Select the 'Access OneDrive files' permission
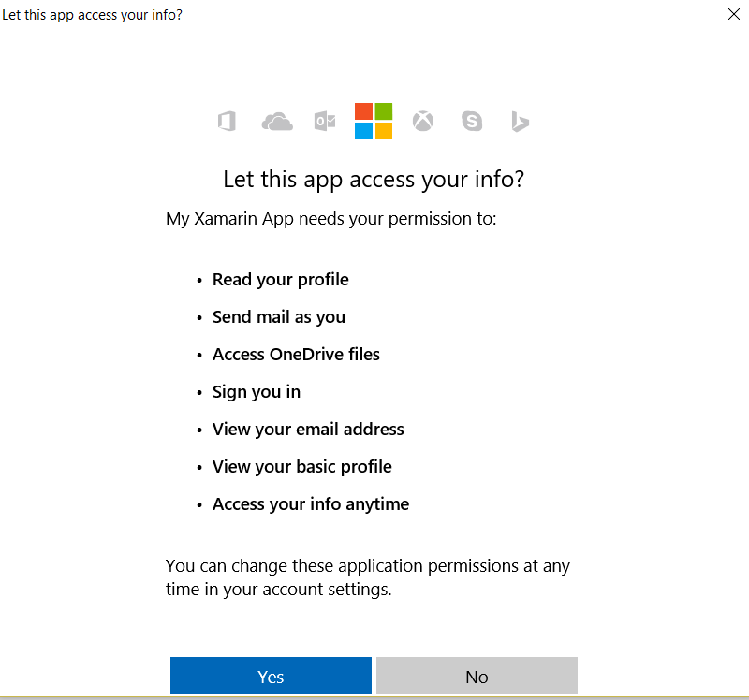This screenshot has width=749, height=700. click(x=296, y=355)
